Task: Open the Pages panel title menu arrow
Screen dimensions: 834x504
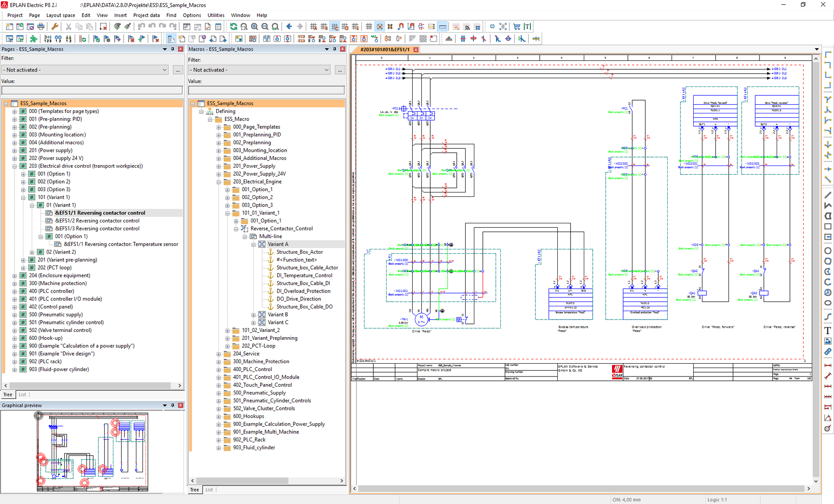Action: click(x=165, y=49)
